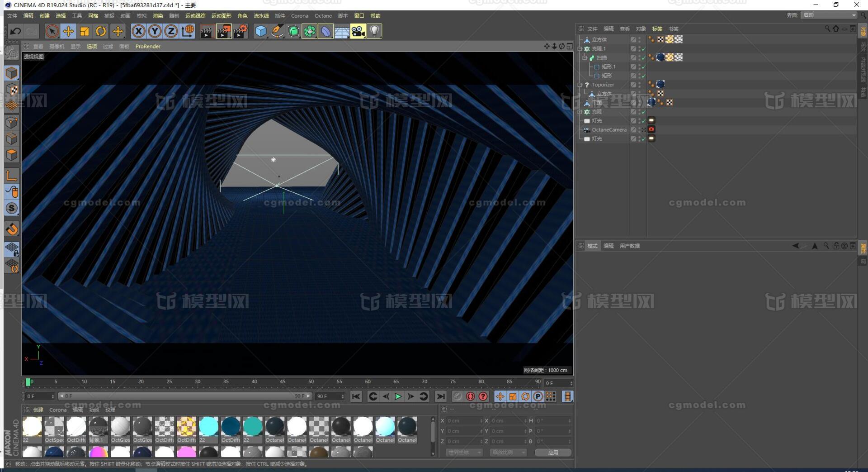Add a Cube primitive from the toolbar
Screen dimensions: 868x472
pyautogui.click(x=261, y=31)
